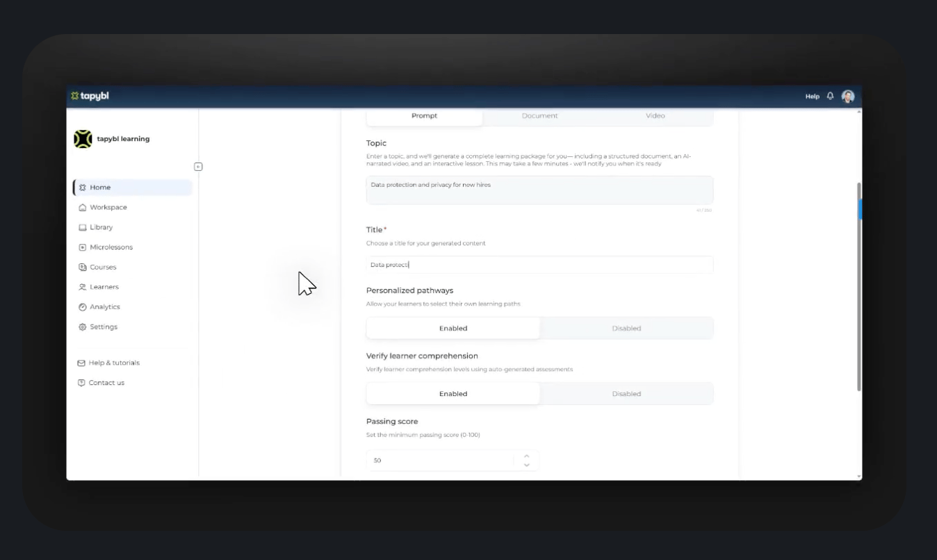Enable Verify learner comprehension
937x560 pixels.
[453, 394]
